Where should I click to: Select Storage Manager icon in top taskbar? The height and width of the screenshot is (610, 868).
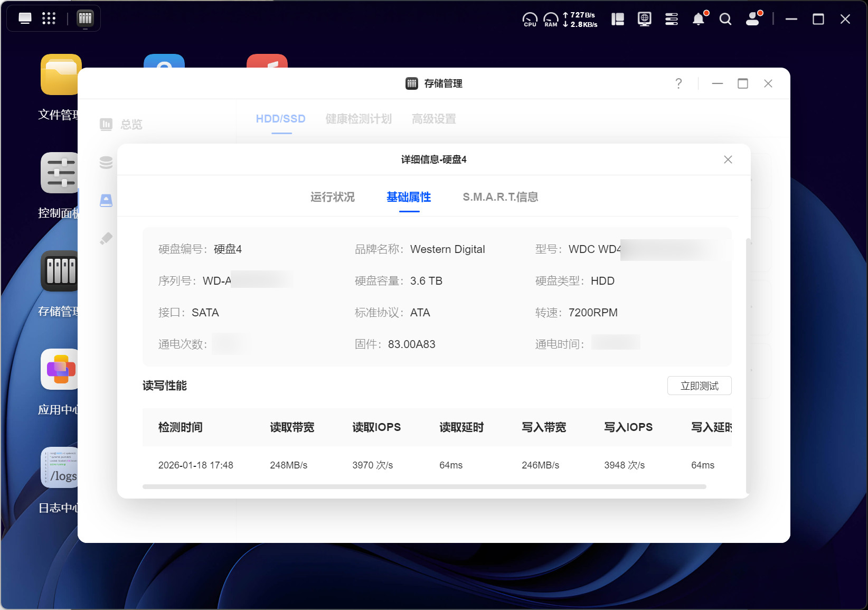[85, 18]
